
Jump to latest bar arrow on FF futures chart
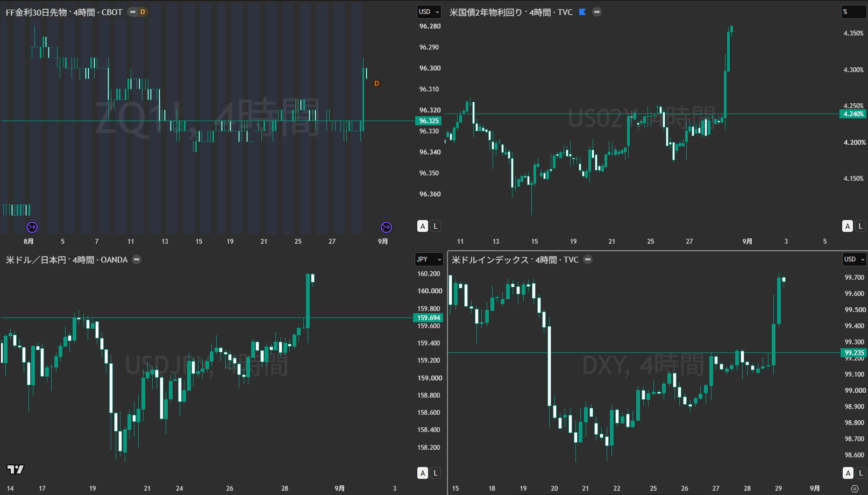[x=386, y=227]
